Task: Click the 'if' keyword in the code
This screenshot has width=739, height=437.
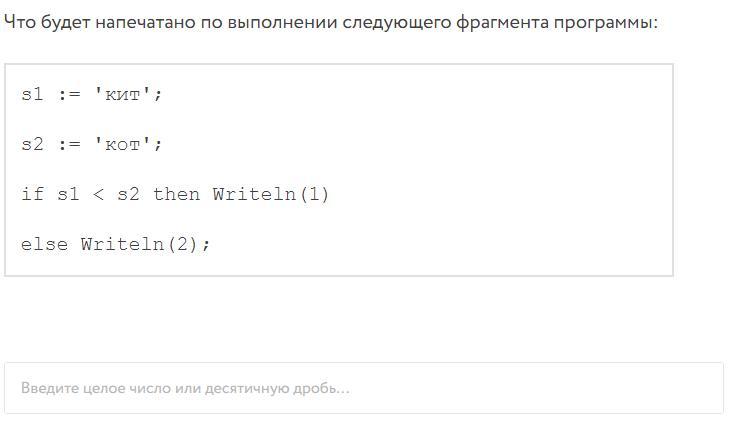Action: tap(33, 194)
